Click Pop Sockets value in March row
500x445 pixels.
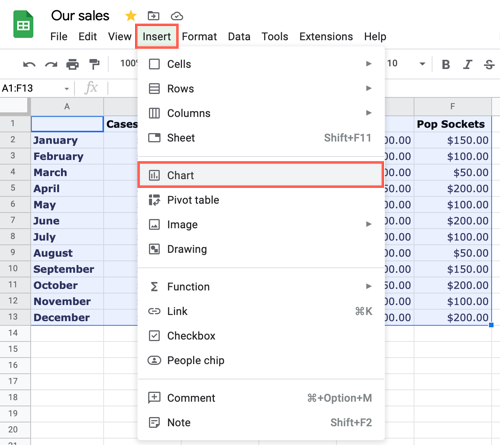click(x=452, y=172)
